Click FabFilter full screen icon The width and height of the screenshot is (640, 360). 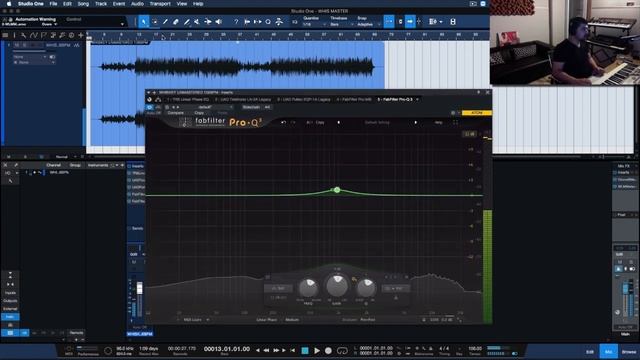point(455,122)
